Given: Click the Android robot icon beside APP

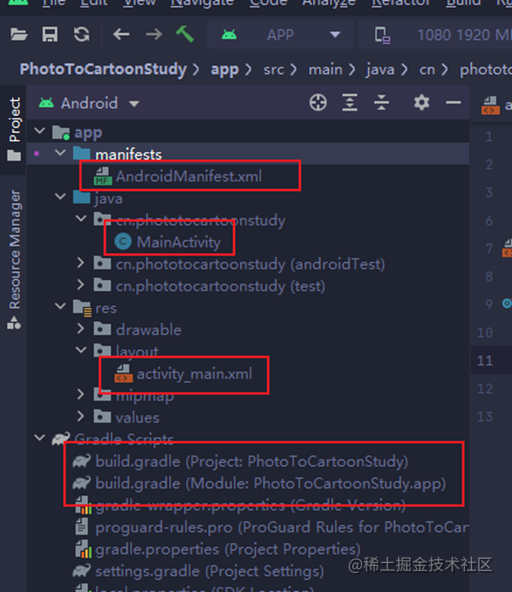Looking at the screenshot, I should click(x=229, y=35).
